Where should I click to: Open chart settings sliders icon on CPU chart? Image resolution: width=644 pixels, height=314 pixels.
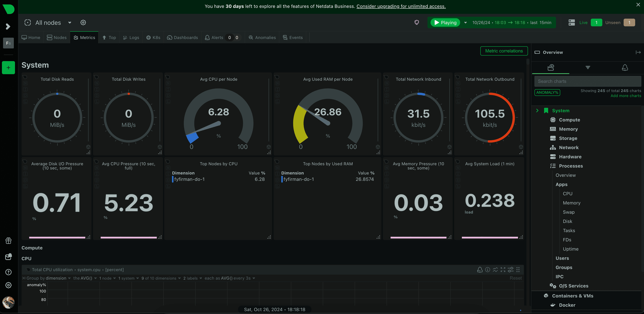510,269
